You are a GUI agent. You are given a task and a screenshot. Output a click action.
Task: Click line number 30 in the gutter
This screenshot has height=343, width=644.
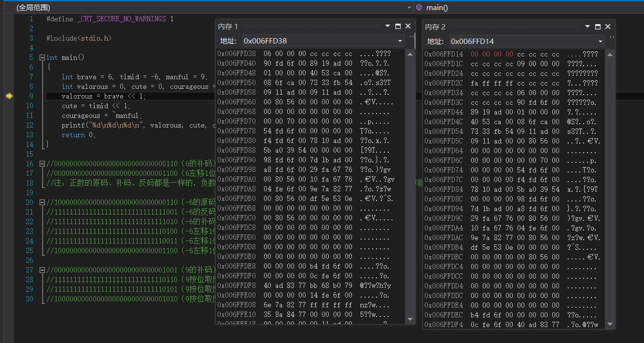pyautogui.click(x=29, y=299)
